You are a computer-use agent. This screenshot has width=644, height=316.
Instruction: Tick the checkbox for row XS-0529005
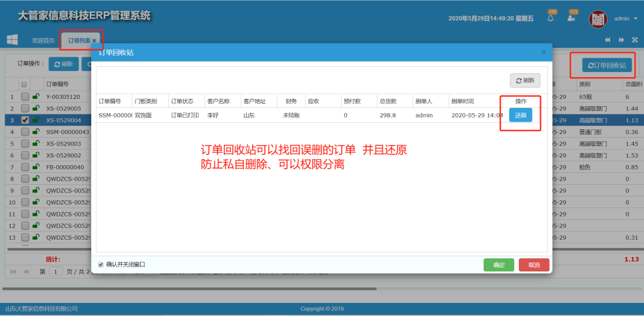pyautogui.click(x=25, y=109)
